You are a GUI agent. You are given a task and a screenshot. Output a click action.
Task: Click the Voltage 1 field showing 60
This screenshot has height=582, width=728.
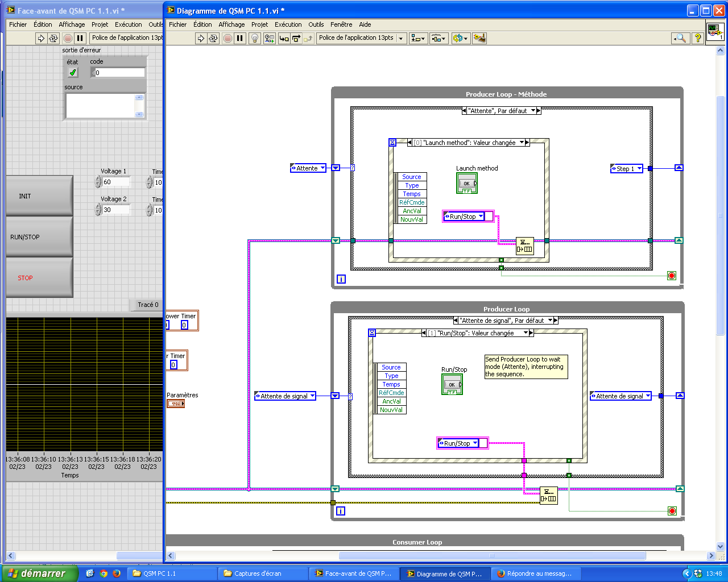[x=116, y=182]
